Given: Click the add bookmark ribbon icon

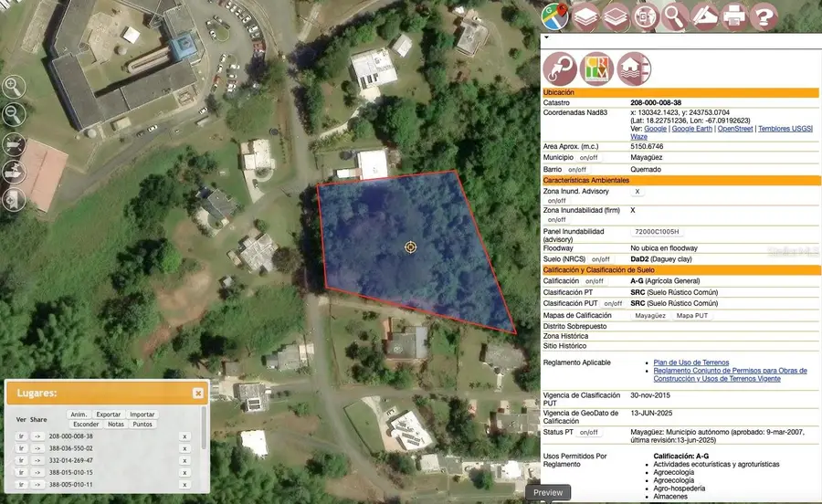Looking at the screenshot, I should click(14, 200).
